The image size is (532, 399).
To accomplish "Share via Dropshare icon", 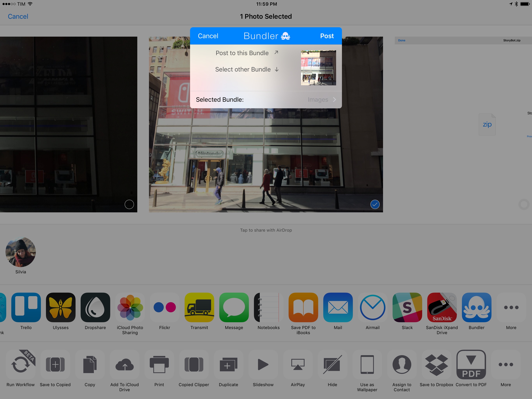I will tap(95, 307).
